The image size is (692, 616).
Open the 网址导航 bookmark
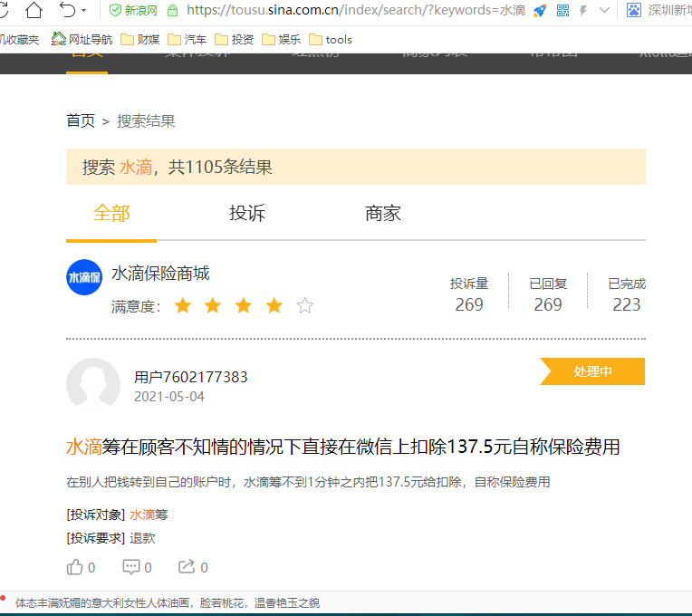(82, 39)
